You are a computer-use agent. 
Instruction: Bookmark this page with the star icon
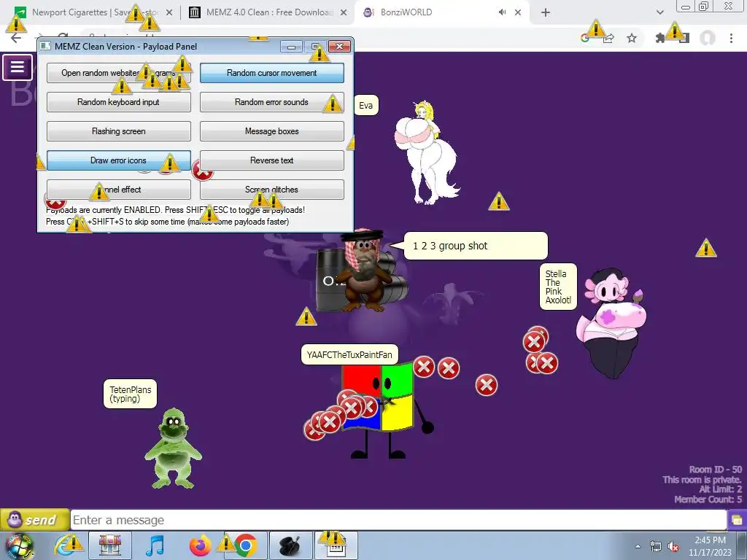point(632,38)
